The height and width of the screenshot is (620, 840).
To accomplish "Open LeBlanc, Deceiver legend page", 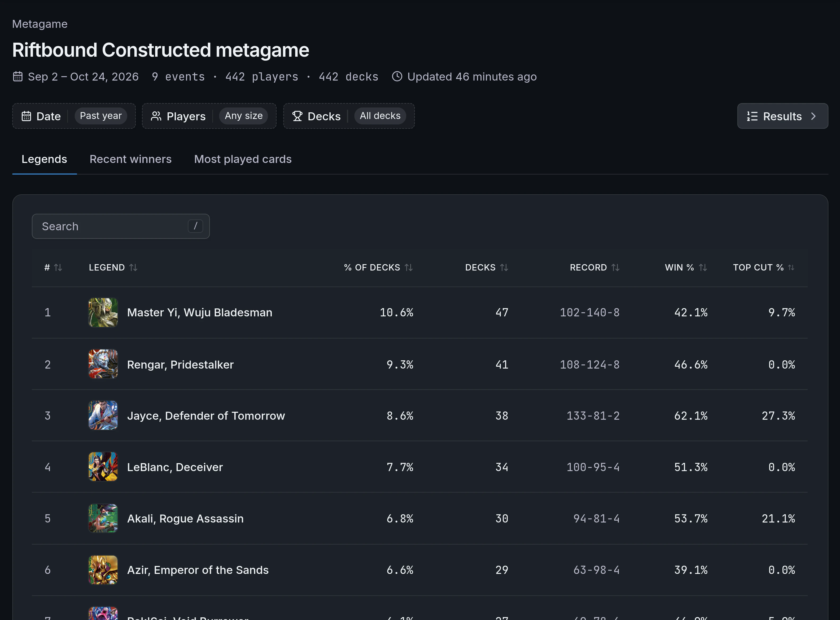I will [175, 467].
